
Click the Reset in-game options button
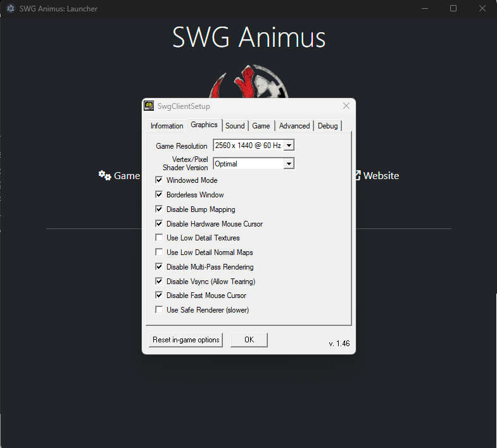tap(186, 340)
